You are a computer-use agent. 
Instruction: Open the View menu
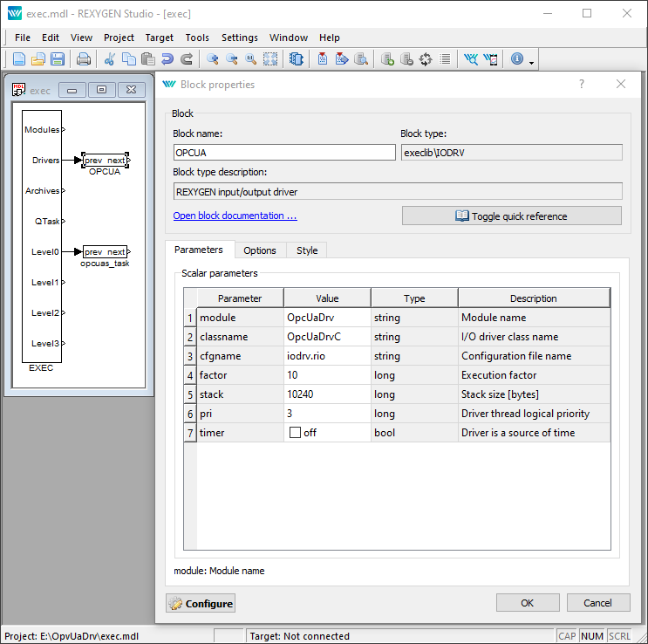[81, 38]
